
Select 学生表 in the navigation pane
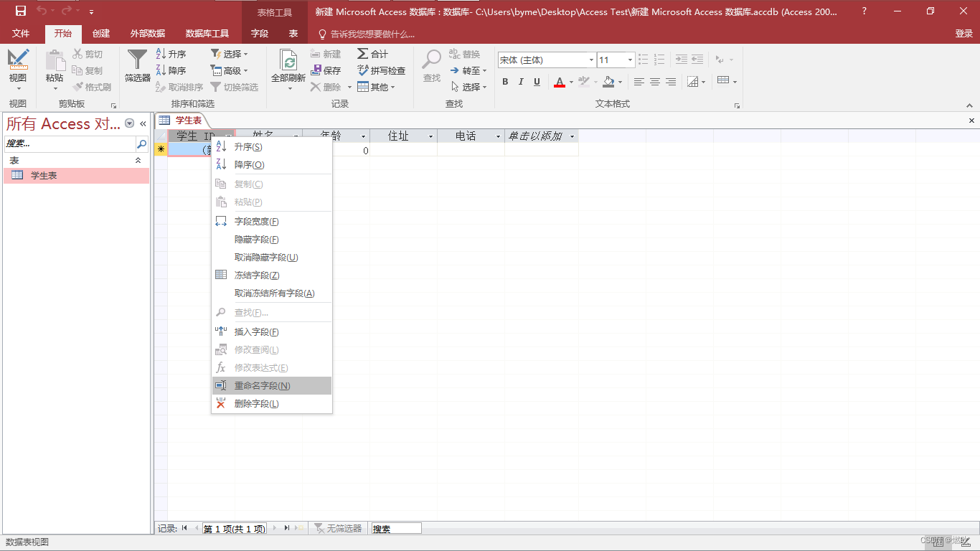tap(76, 175)
